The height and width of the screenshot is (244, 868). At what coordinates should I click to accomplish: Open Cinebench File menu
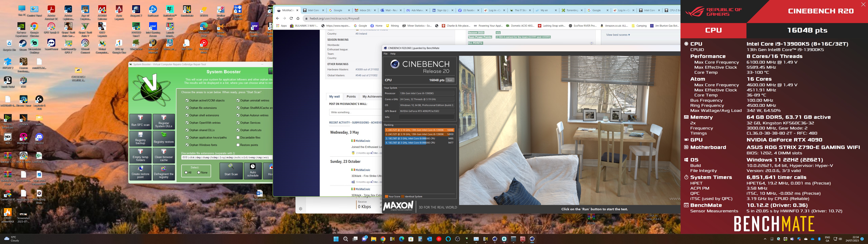coord(386,54)
